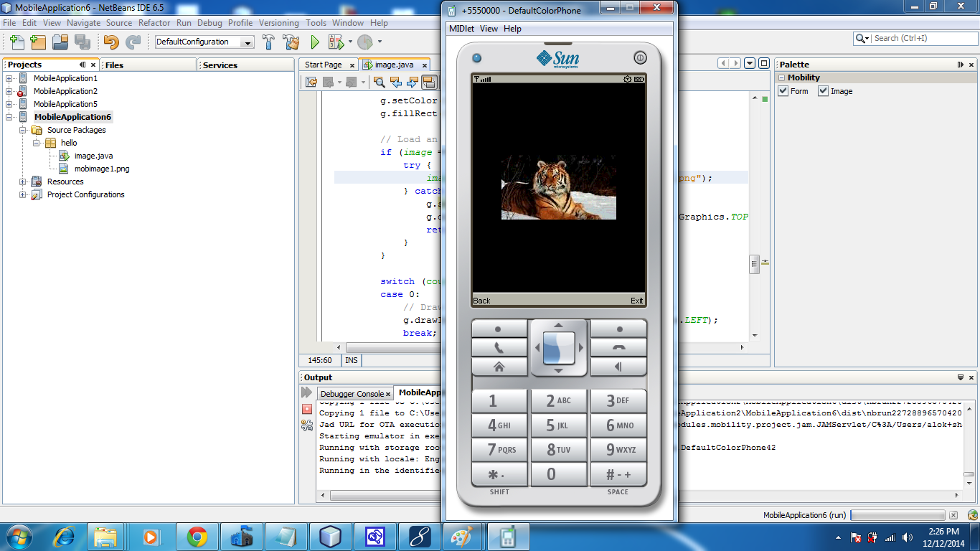The width and height of the screenshot is (980, 551).
Task: Toggle the Image checkbox in Palette
Action: click(x=824, y=91)
